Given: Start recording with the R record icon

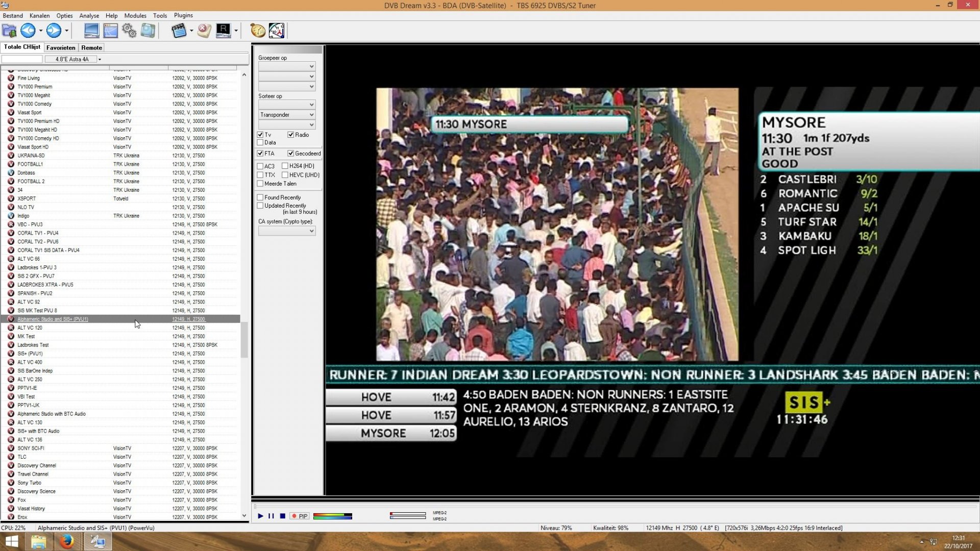Looking at the screenshot, I should tap(223, 31).
